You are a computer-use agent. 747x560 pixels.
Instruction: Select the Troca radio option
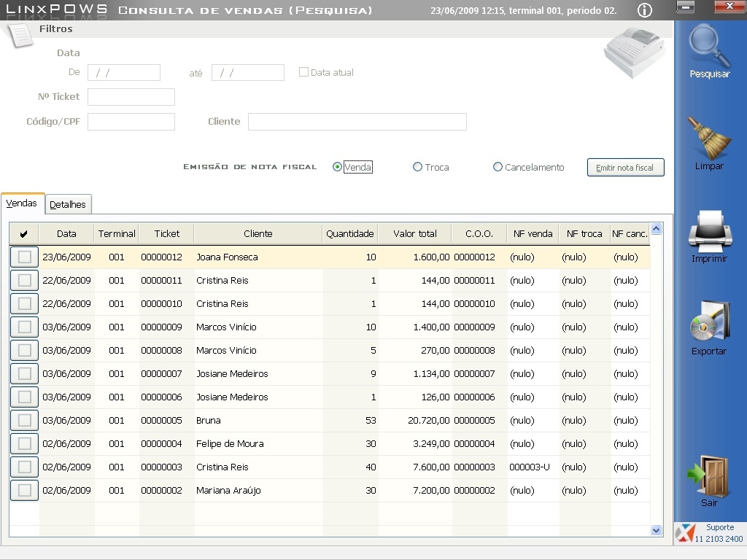point(417,167)
